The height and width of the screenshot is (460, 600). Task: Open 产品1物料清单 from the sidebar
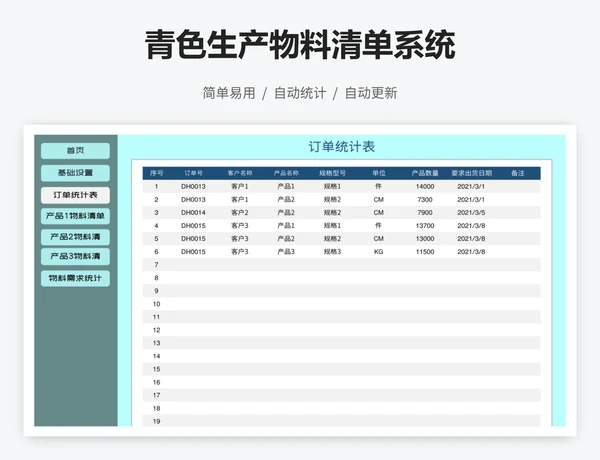pos(75,216)
